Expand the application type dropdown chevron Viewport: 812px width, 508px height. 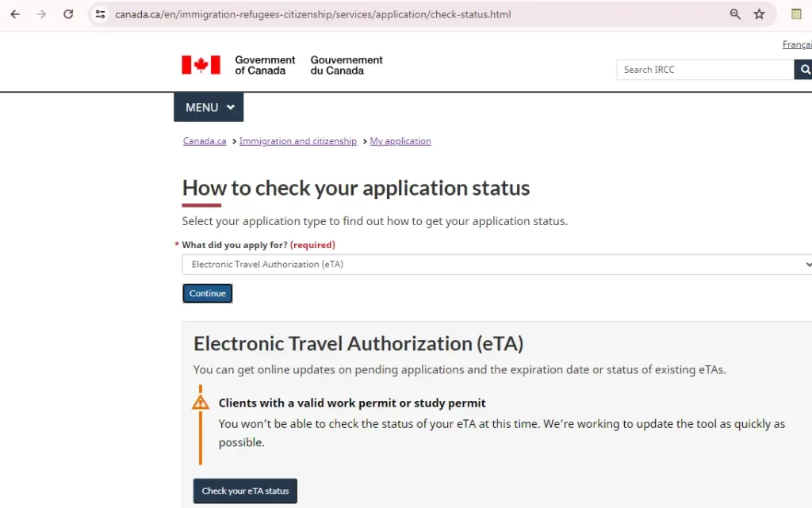coord(807,264)
